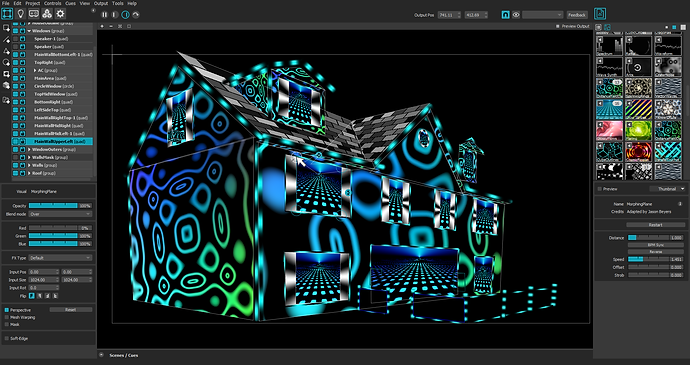Open the Output menu
The image size is (690, 365).
pos(101,3)
